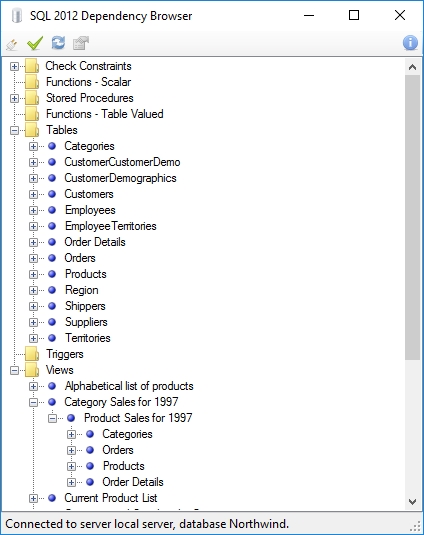Select the EmployeeTerritories table
The height and width of the screenshot is (535, 424).
(x=111, y=226)
